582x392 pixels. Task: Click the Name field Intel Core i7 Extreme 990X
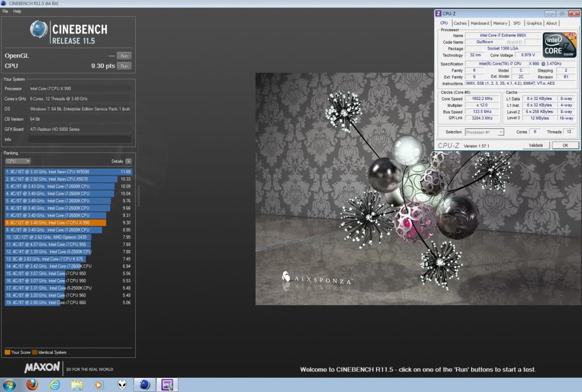coord(503,35)
